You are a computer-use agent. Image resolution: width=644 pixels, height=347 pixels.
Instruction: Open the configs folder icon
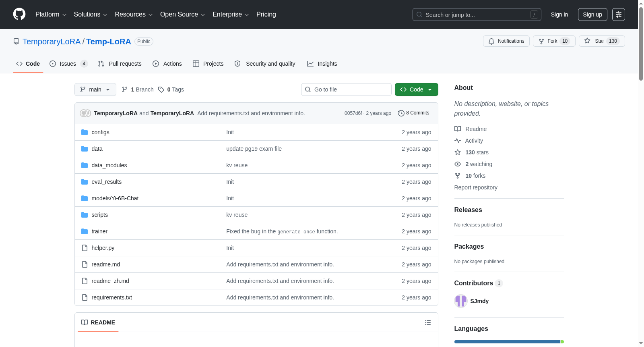[x=85, y=132]
